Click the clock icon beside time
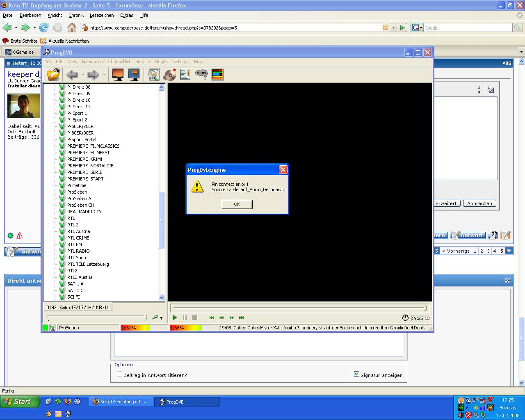This screenshot has height=420, width=525. tap(405, 318)
